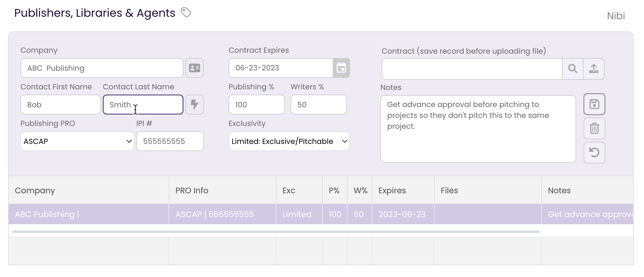This screenshot has height=277, width=644.
Task: Click the P% column header
Action: point(335,190)
